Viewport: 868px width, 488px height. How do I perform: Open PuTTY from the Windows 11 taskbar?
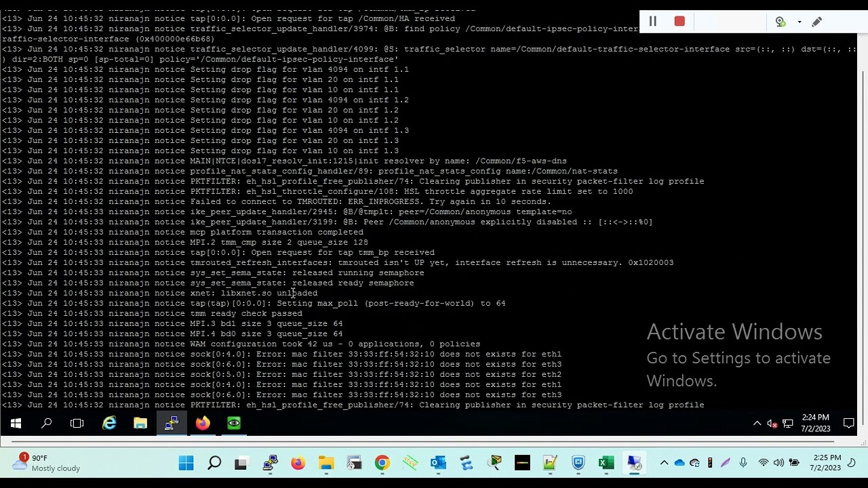[271, 464]
